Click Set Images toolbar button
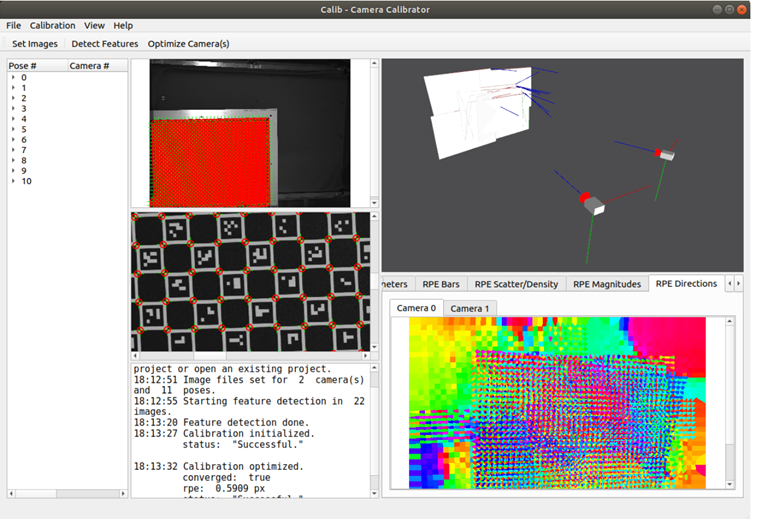 35,44
